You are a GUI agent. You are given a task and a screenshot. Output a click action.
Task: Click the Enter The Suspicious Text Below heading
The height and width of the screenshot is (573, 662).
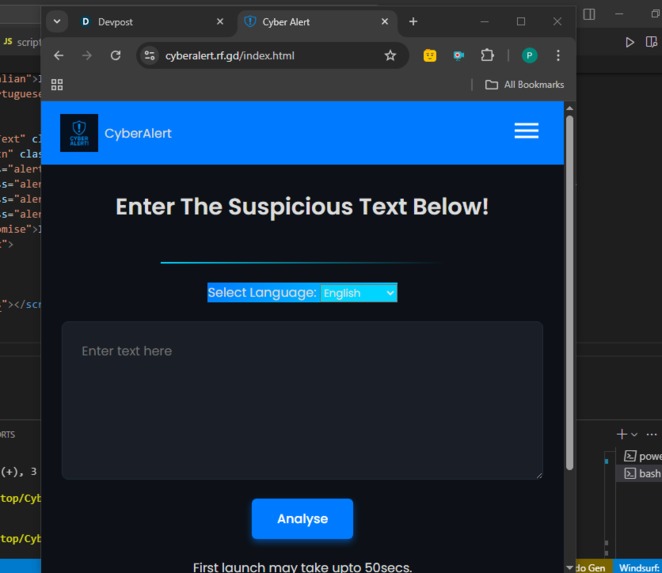(302, 206)
